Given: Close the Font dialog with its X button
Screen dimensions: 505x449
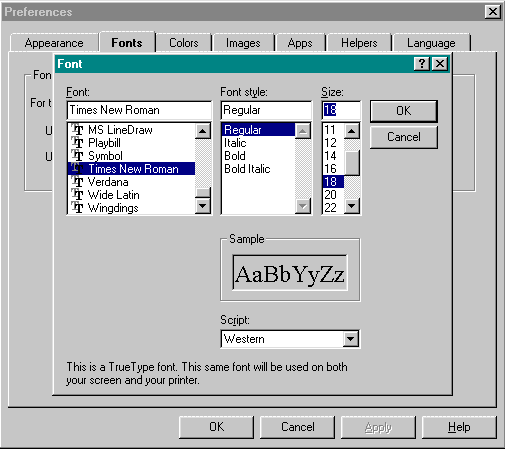Looking at the screenshot, I should [440, 63].
